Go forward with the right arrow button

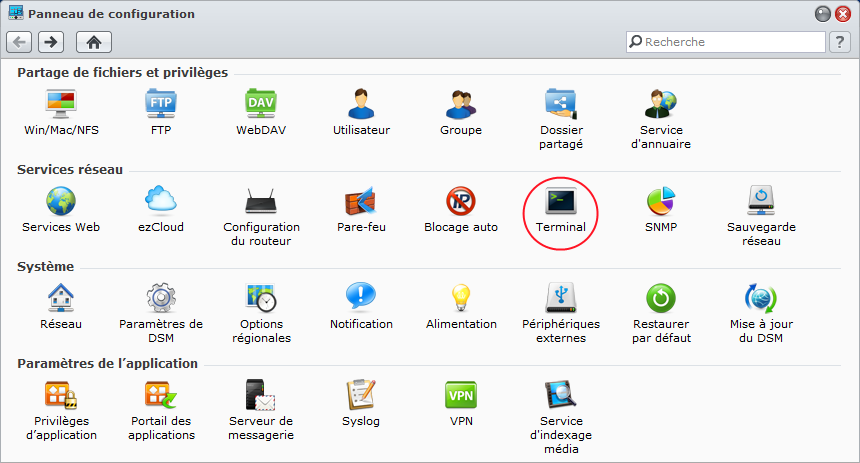(51, 42)
